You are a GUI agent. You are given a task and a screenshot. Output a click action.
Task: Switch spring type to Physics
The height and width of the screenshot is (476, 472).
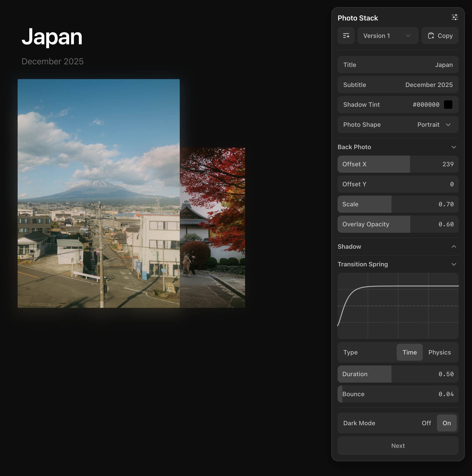(440, 352)
